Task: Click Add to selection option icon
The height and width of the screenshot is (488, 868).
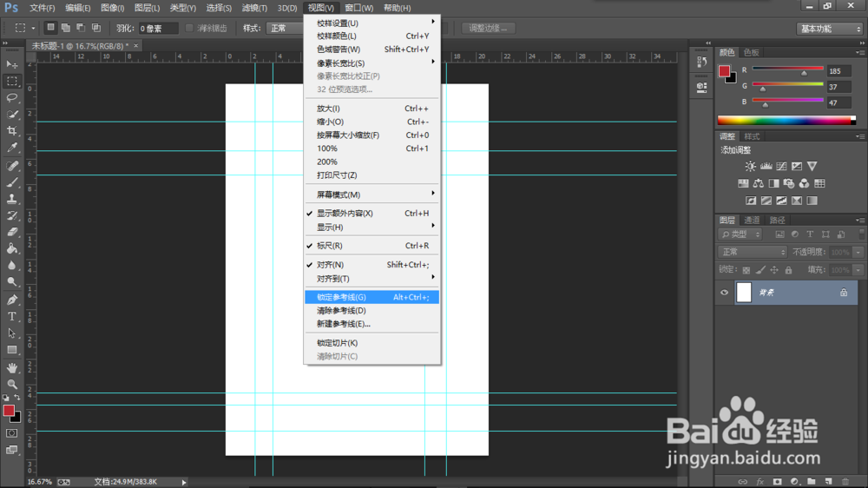Action: coord(65,28)
